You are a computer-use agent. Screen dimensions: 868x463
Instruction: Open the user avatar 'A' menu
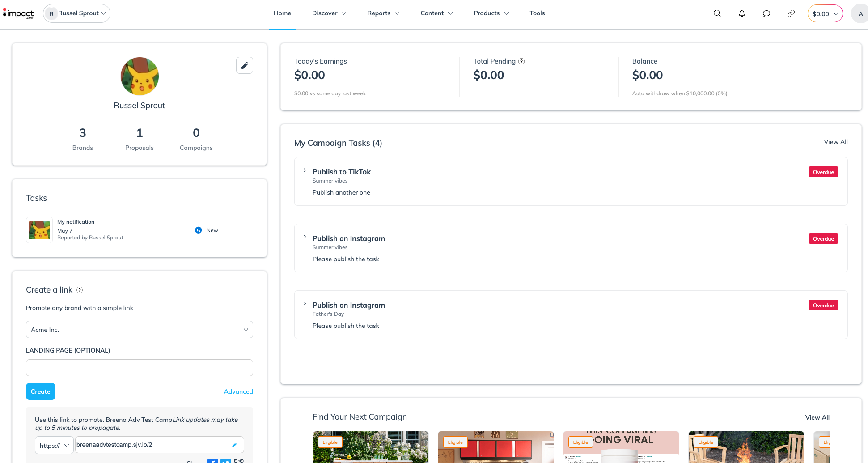860,13
